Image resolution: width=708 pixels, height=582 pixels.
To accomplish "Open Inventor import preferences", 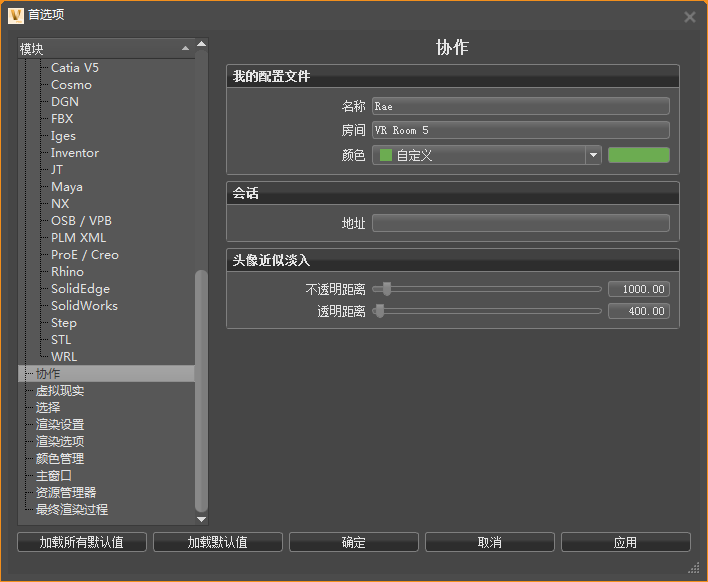I will (x=75, y=153).
